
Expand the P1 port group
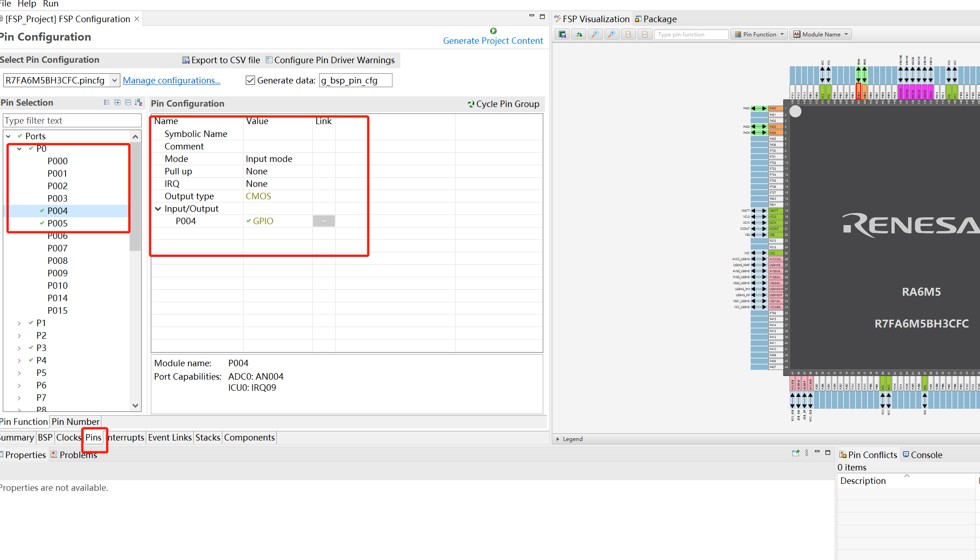19,323
